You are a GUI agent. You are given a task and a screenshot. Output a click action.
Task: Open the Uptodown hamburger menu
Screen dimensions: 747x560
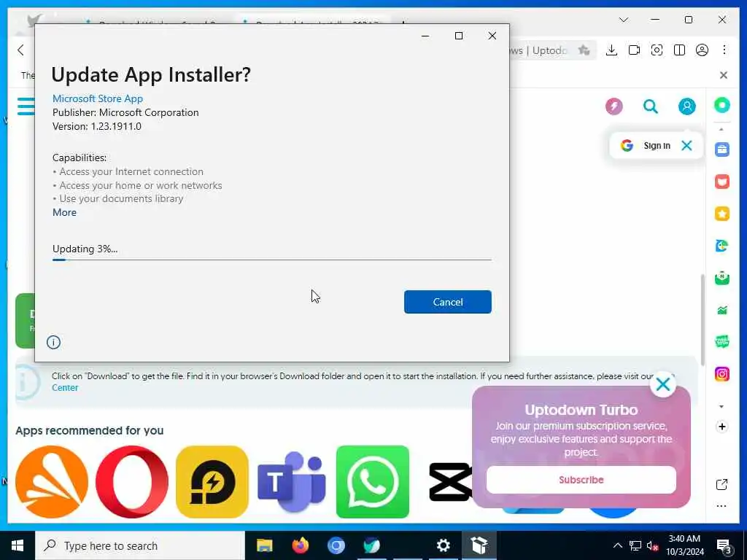26,106
